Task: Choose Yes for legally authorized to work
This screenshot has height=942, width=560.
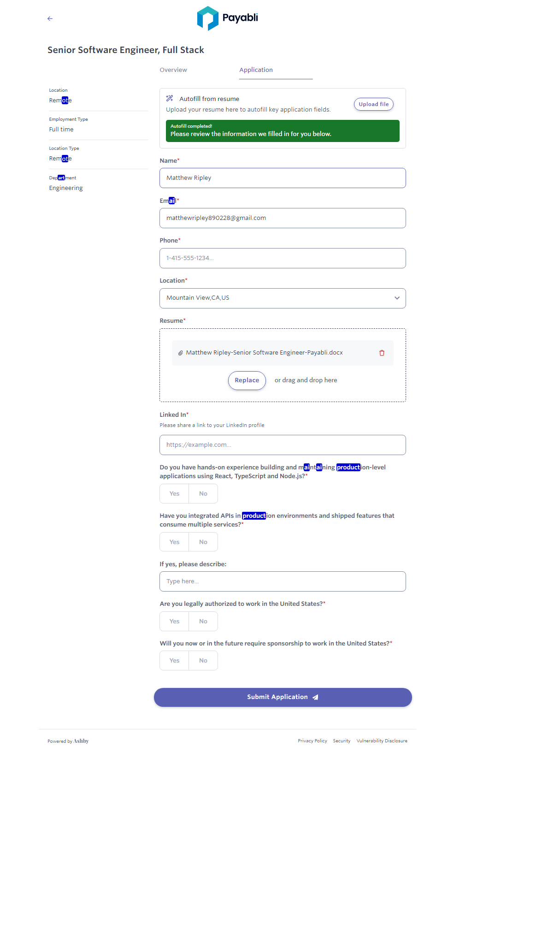Action: [174, 622]
